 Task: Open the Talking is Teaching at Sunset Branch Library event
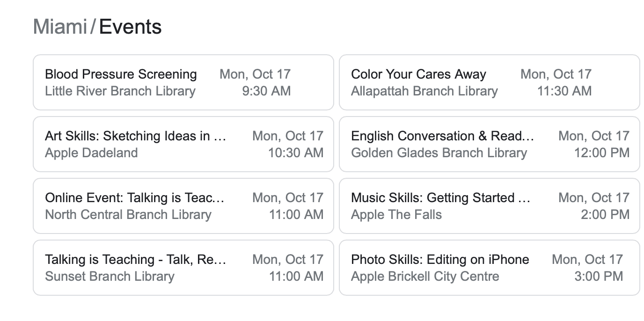pyautogui.click(x=183, y=268)
